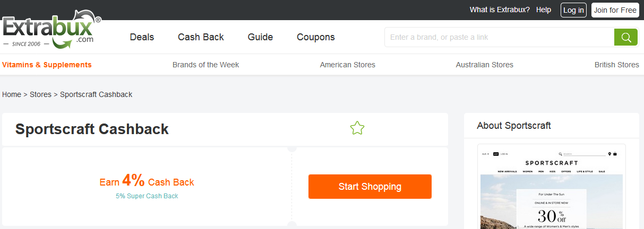This screenshot has height=229, width=644.
Task: Open the Help link
Action: tap(544, 10)
